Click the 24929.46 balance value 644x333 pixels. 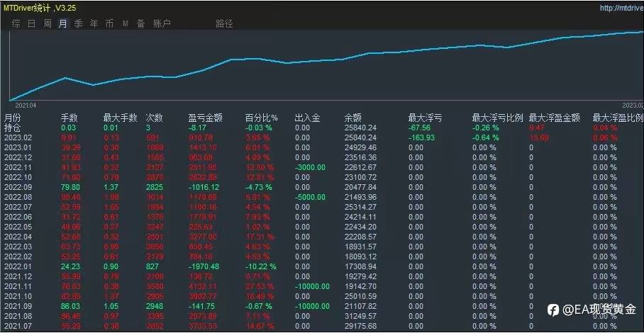click(360, 147)
